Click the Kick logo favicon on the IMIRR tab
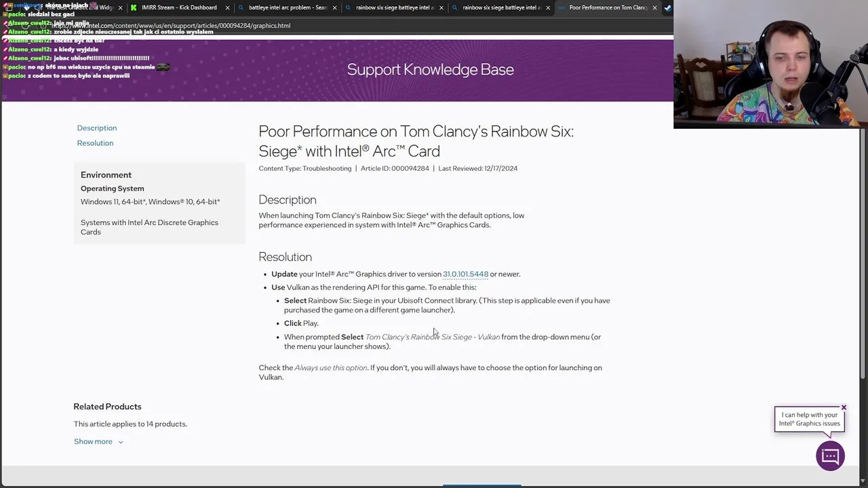The image size is (868, 488). pyautogui.click(x=134, y=7)
